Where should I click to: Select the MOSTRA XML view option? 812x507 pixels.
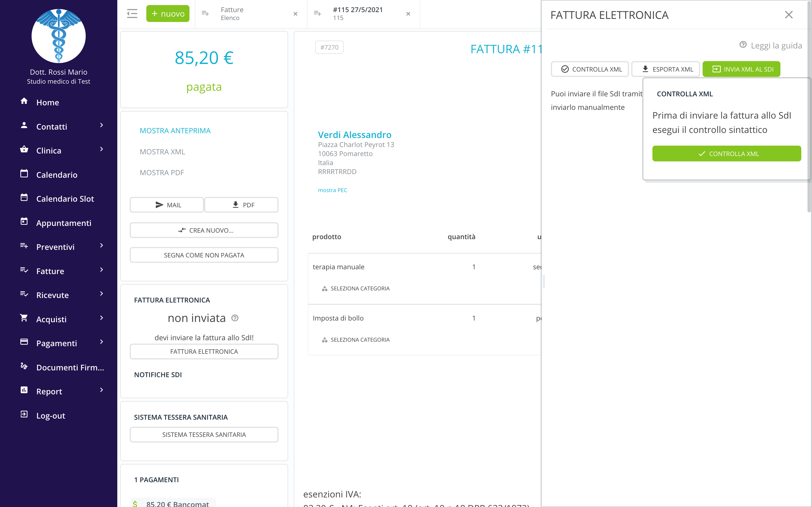[x=162, y=152]
